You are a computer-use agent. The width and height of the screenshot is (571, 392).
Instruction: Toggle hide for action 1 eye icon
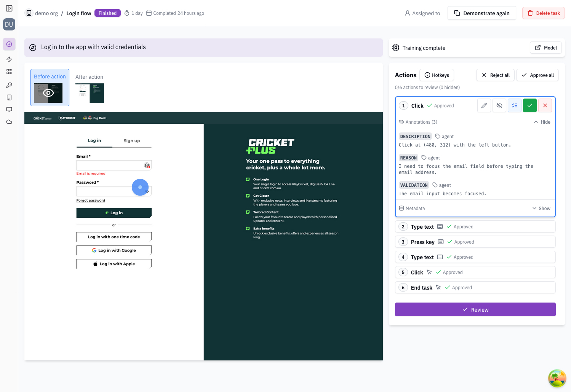coord(499,105)
